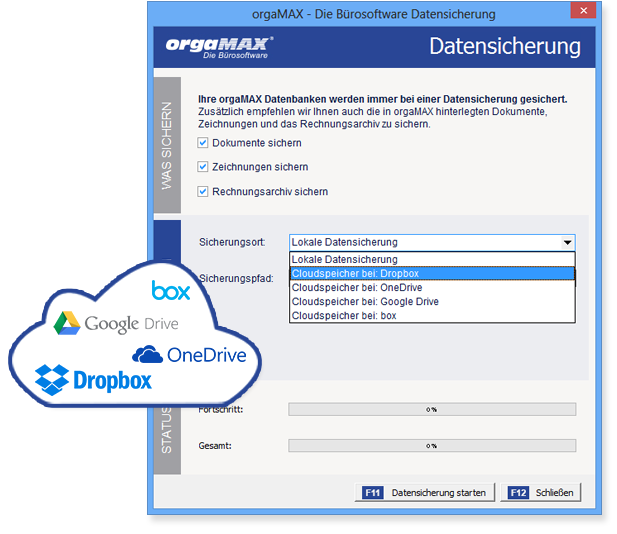This screenshot has height=534, width=617.
Task: Click the Dropbox logo in cloud
Action: [93, 380]
